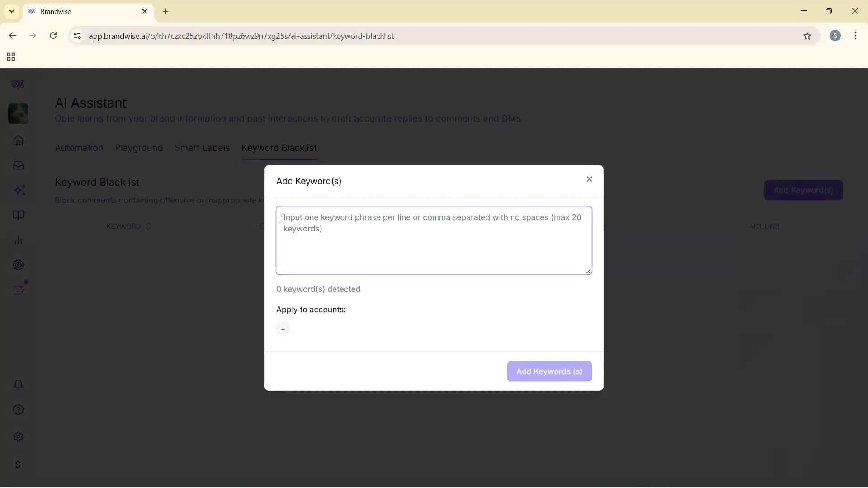
Task: Click the Brandwise owl logo
Action: (x=18, y=84)
